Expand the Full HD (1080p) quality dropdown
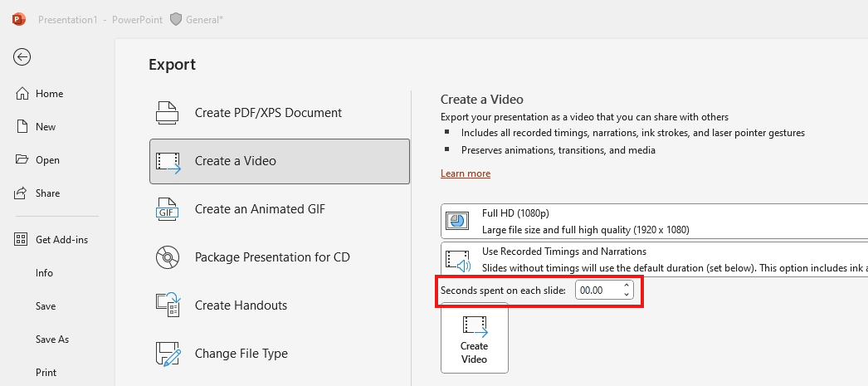 click(655, 221)
